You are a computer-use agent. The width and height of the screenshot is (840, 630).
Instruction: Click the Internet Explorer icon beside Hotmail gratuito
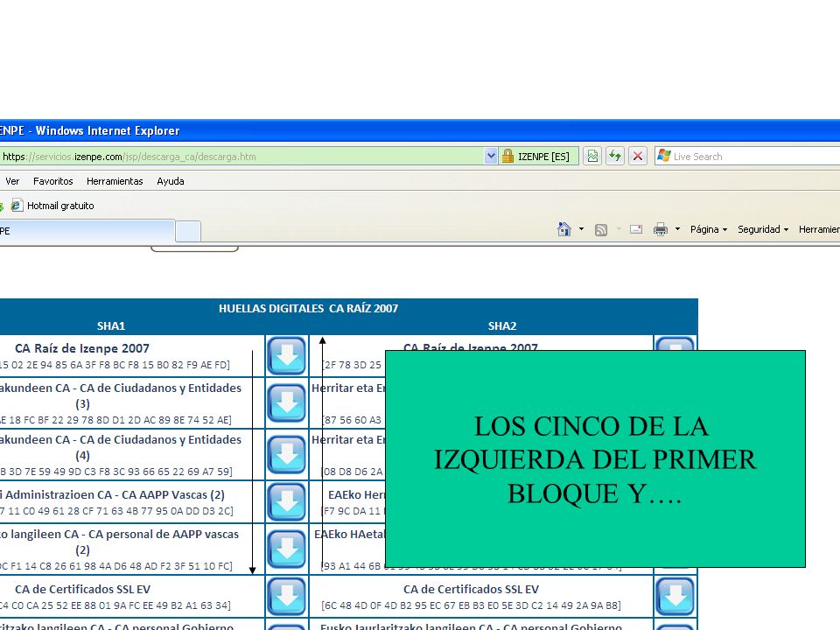17,205
